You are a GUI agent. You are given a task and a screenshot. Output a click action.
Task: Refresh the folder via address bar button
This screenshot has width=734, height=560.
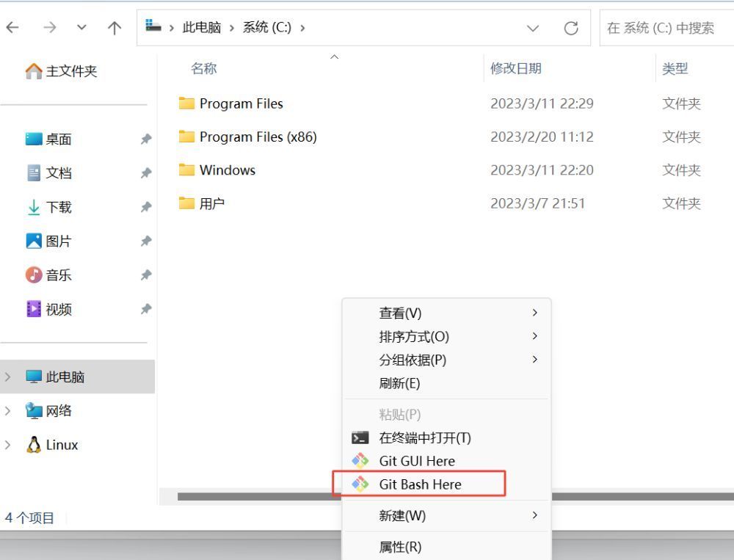570,28
